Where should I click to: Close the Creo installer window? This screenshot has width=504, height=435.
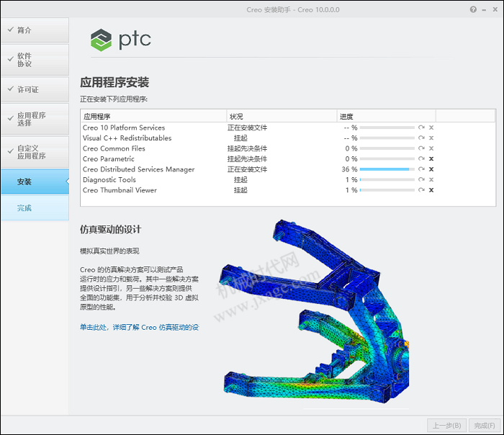tap(495, 9)
